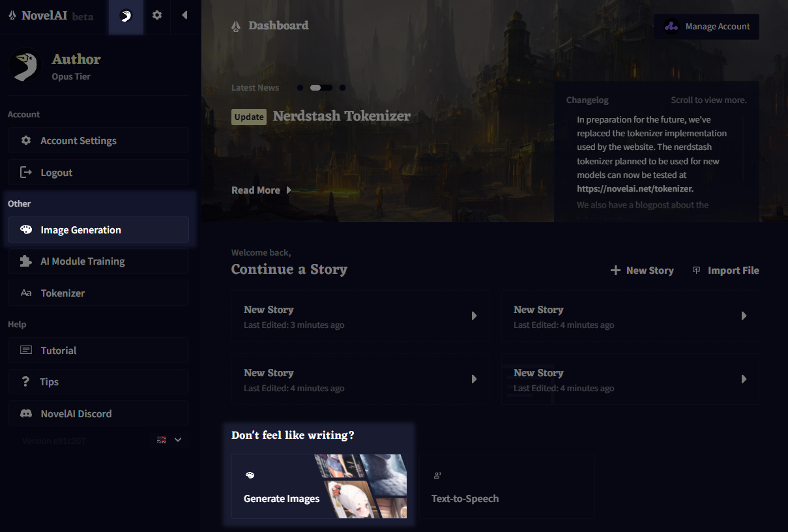The image size is (788, 532).
Task: Click Read More on the news item
Action: (x=261, y=190)
